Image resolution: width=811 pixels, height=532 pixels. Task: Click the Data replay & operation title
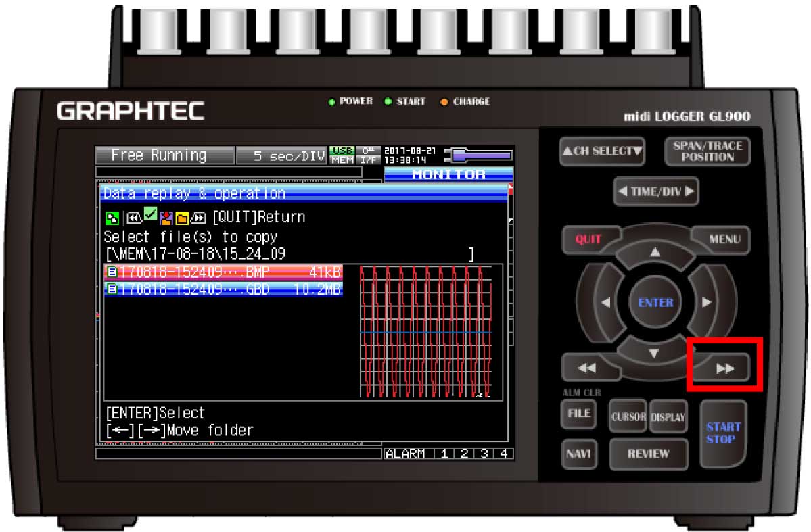click(x=195, y=193)
